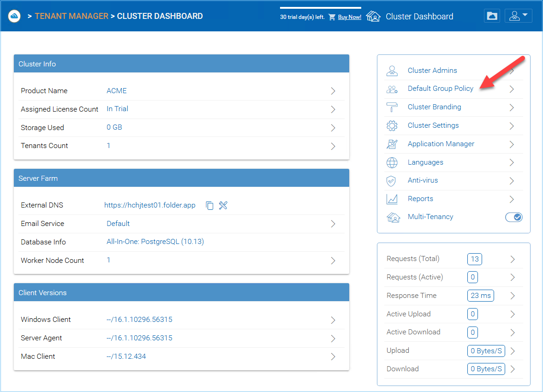Click the Anti-virus shield icon

[x=391, y=181]
